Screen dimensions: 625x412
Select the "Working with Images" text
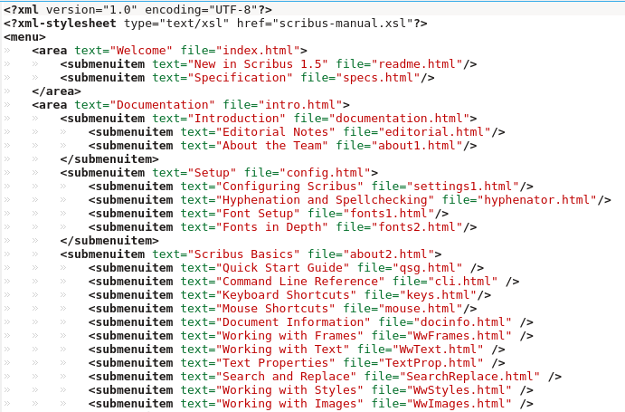(x=289, y=403)
